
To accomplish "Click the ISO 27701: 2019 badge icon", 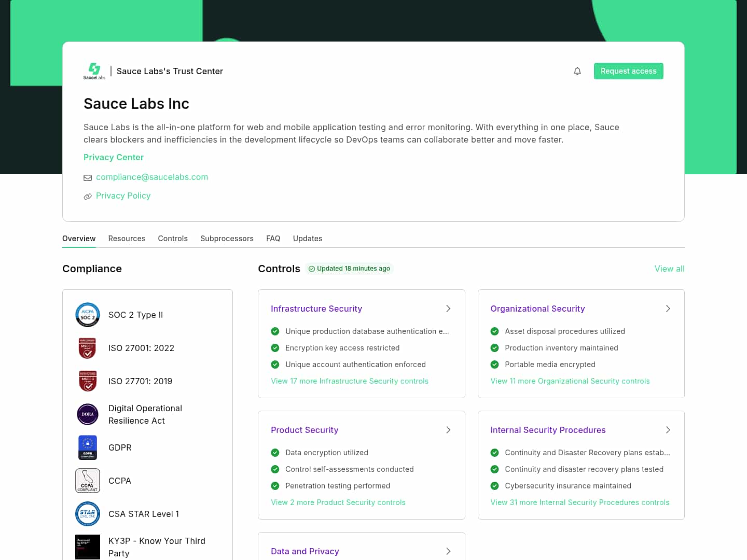I will [x=88, y=381].
